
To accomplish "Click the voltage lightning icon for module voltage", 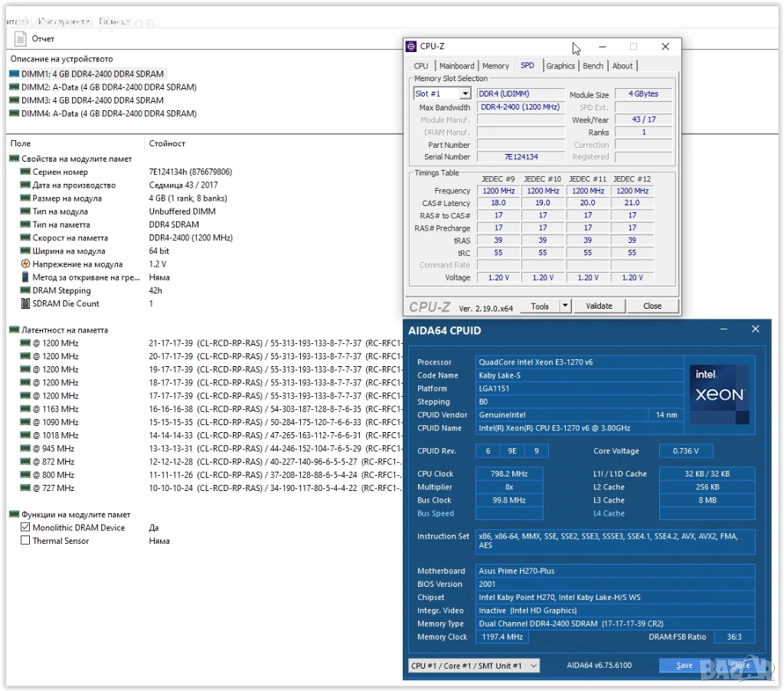I will 25,264.
